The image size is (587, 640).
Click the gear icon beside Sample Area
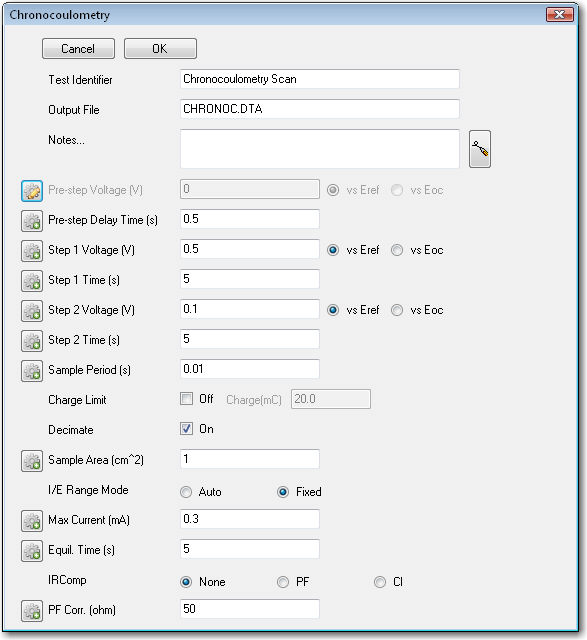point(32,461)
